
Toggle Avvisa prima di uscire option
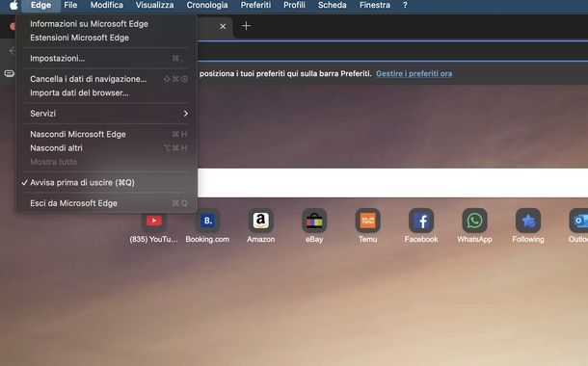point(106,182)
